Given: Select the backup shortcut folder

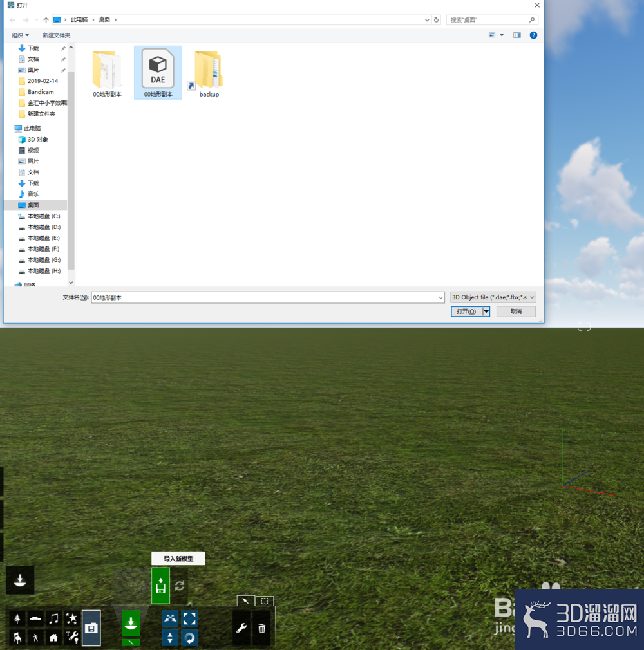Looking at the screenshot, I should (x=209, y=74).
